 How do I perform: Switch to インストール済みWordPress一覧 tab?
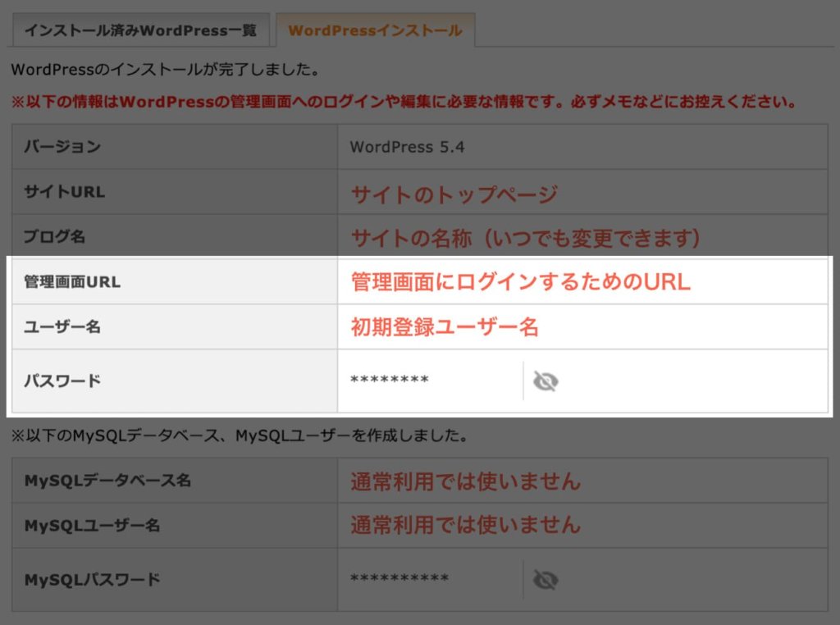[x=141, y=30]
